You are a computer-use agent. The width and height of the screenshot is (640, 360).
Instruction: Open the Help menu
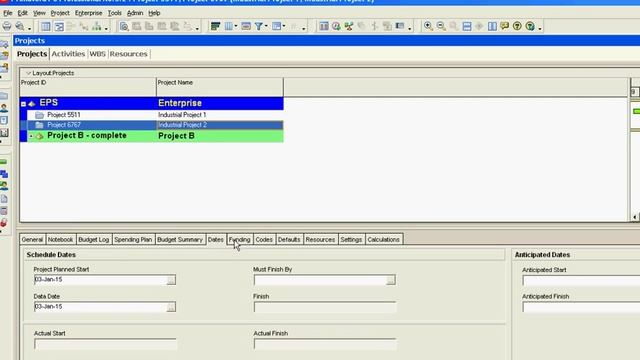coord(154,13)
